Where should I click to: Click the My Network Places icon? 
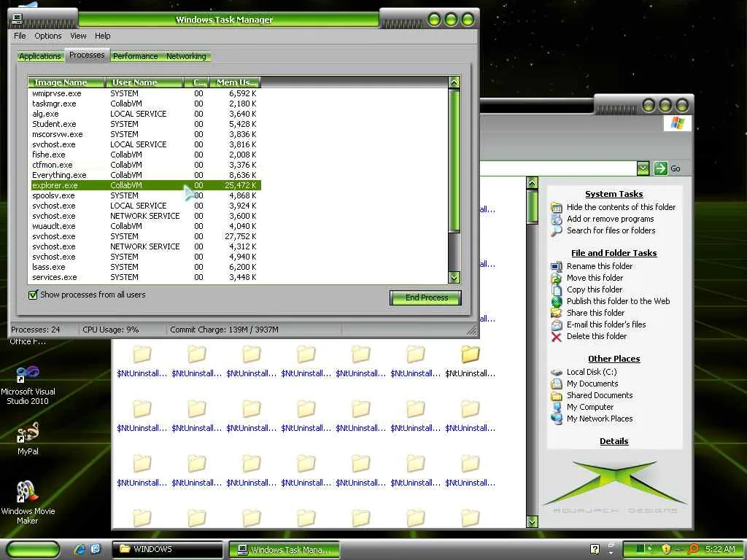pyautogui.click(x=557, y=419)
